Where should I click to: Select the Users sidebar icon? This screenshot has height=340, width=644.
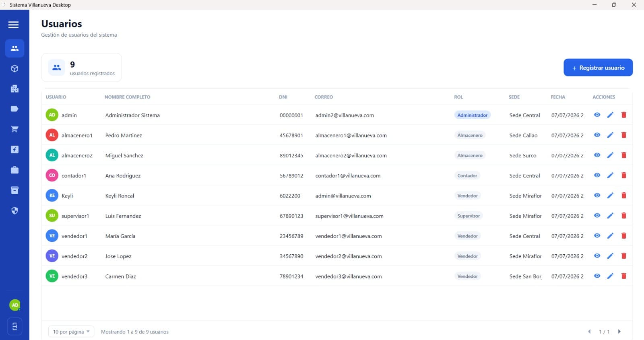(14, 48)
